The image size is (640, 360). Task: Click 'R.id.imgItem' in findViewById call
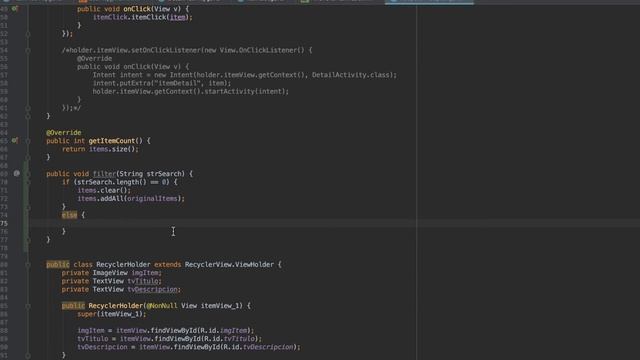(224, 331)
